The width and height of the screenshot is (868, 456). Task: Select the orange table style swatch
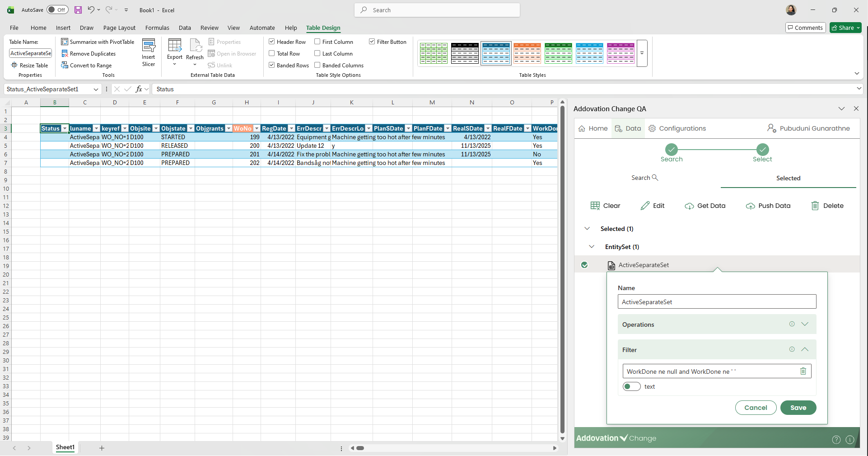point(527,53)
